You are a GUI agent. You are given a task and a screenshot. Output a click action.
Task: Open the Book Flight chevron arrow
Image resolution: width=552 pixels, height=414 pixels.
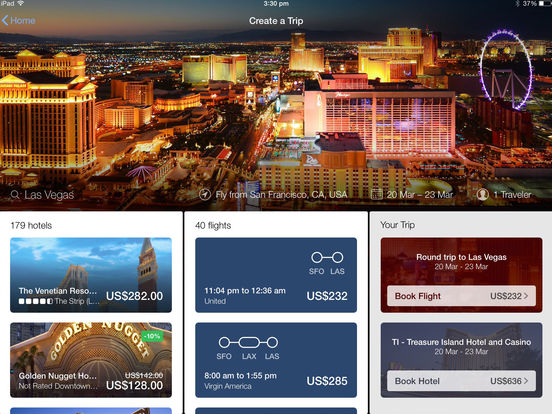pos(526,296)
